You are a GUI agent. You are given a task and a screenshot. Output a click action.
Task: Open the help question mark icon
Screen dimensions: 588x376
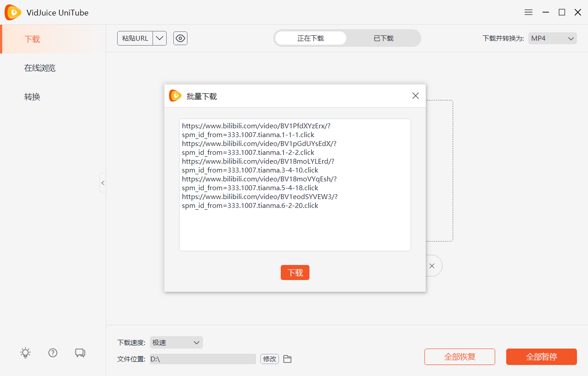coord(53,353)
